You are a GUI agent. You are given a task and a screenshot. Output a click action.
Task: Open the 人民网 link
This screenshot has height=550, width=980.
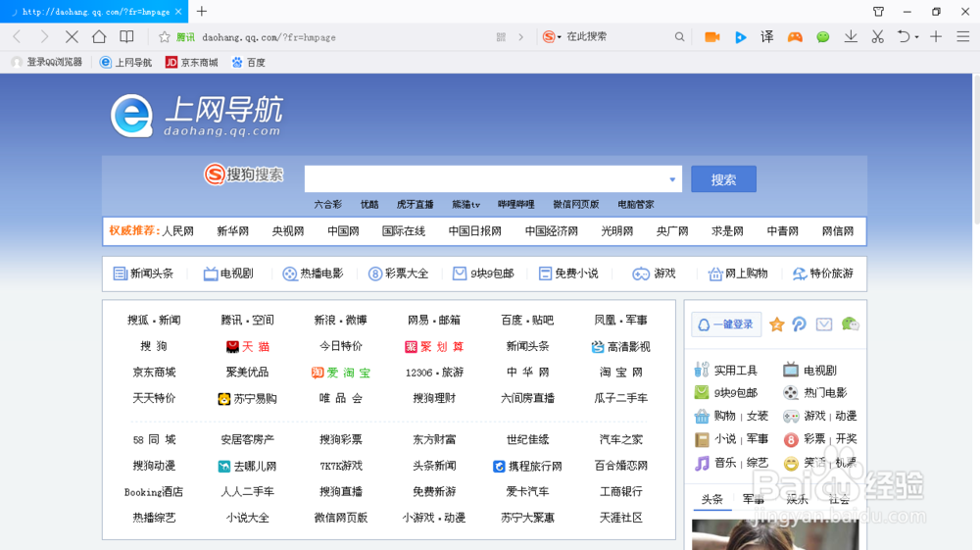pos(178,231)
